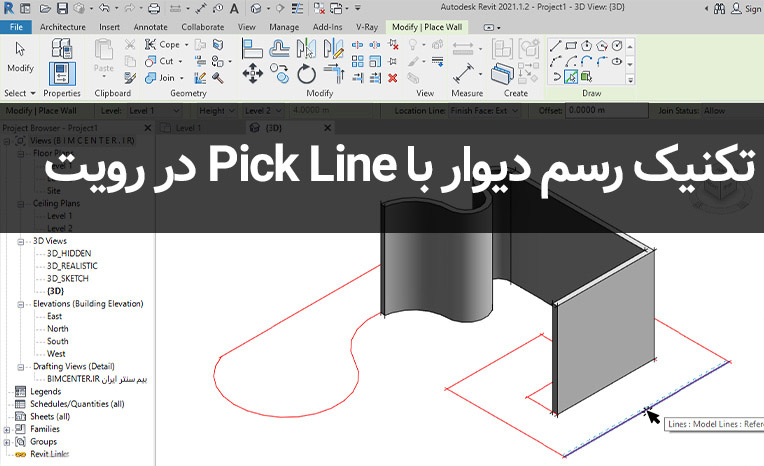Switch to the Manage ribbon tab
This screenshot has height=466, width=764.
point(284,27)
